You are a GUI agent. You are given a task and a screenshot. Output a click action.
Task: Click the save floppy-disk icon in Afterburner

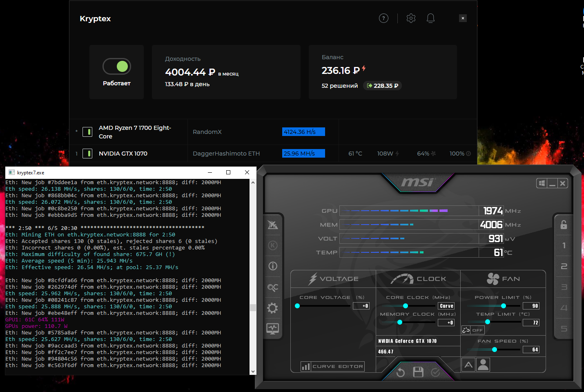[x=418, y=372]
